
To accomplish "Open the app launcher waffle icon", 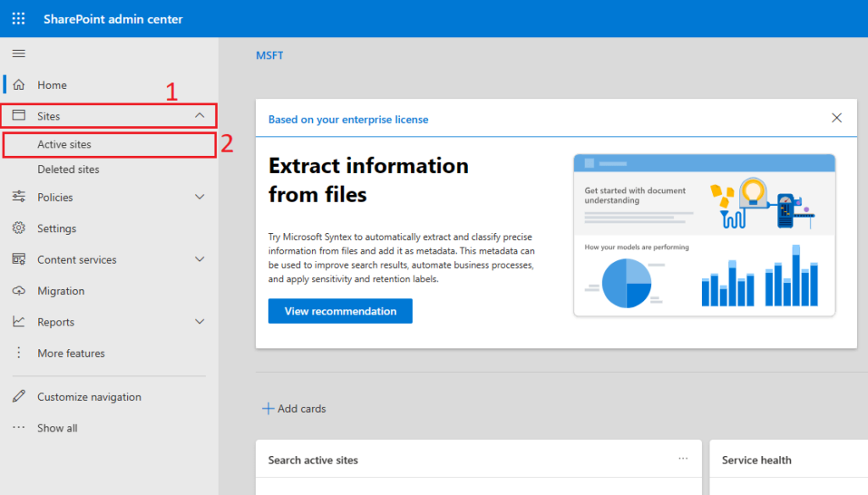I will click(x=19, y=19).
